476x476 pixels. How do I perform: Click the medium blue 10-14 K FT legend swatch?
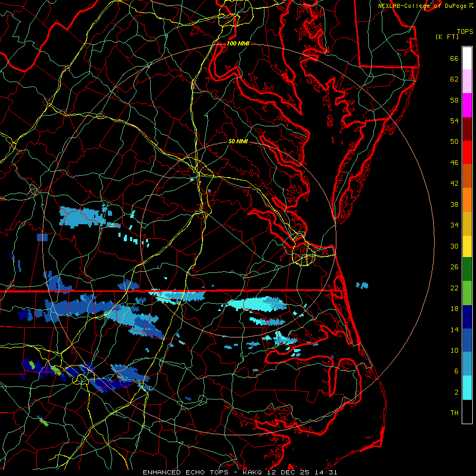(467, 340)
